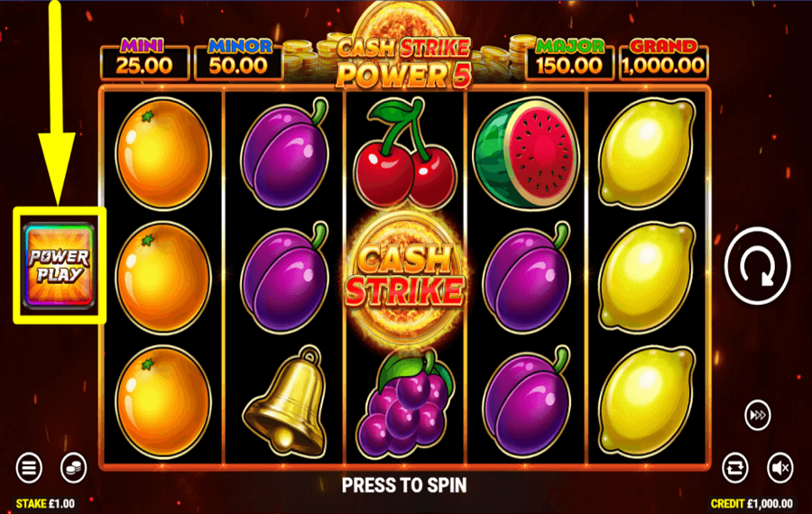Click the cherries symbol on middle reel
812x514 pixels.
tap(405, 154)
